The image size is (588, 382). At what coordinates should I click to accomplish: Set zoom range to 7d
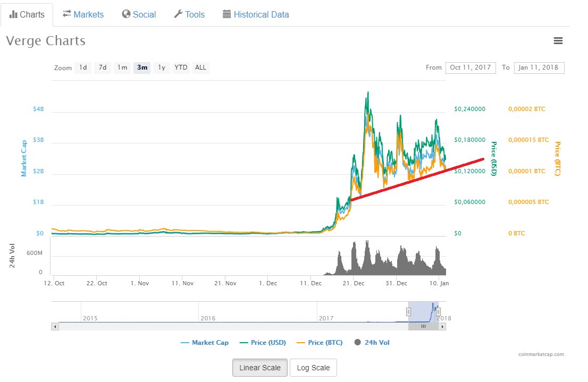[103, 67]
